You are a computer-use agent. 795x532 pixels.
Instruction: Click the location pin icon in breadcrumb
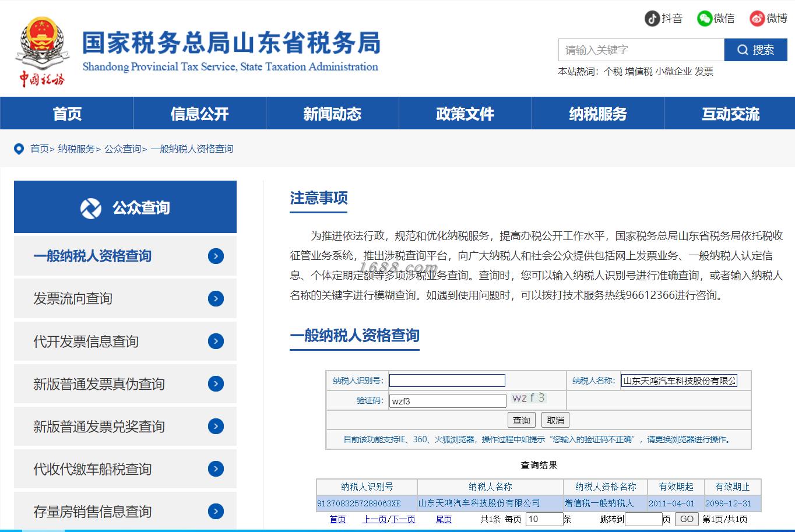(19, 149)
